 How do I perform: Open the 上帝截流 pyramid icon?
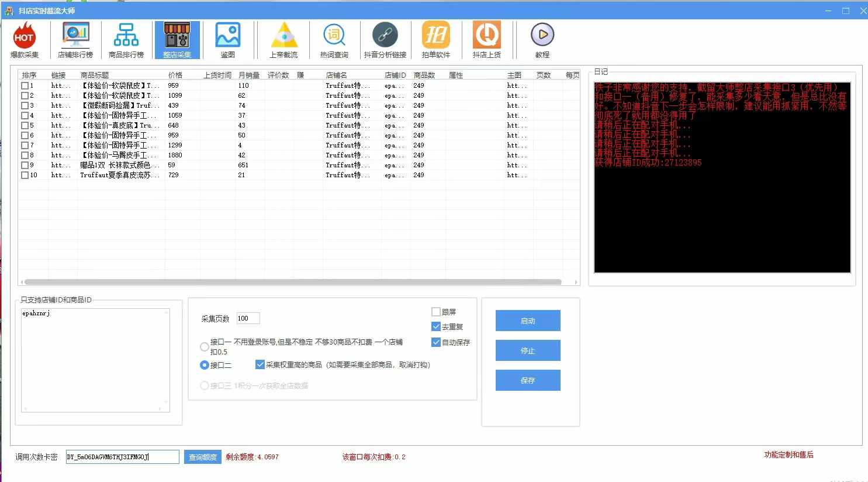(283, 40)
